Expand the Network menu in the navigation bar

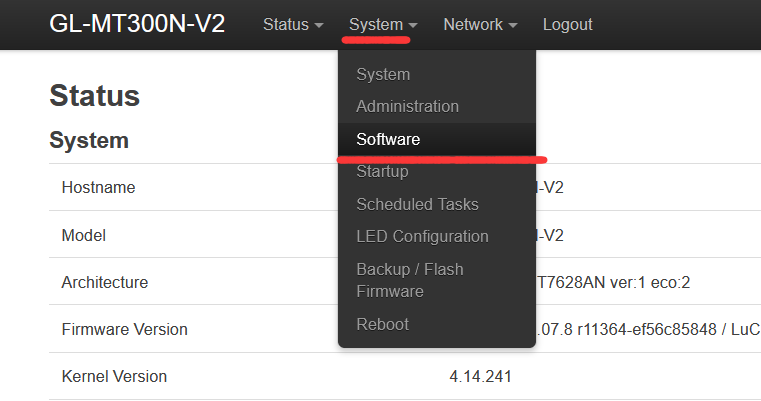click(480, 24)
